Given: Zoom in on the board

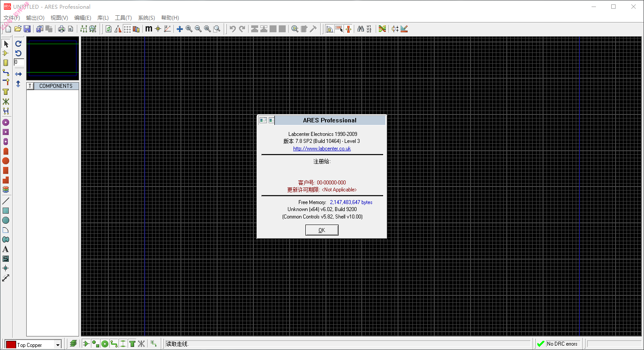Looking at the screenshot, I should pos(189,29).
